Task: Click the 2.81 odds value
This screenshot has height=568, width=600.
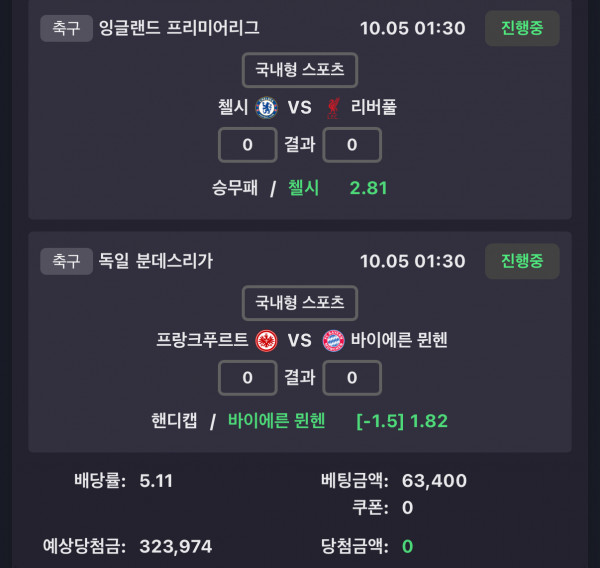Action: [368, 187]
